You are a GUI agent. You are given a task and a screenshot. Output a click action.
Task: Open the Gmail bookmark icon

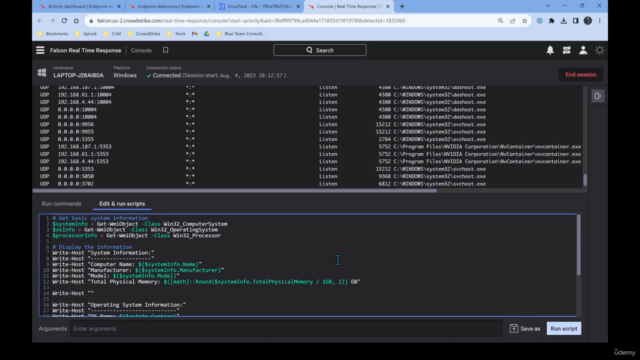pos(195,33)
